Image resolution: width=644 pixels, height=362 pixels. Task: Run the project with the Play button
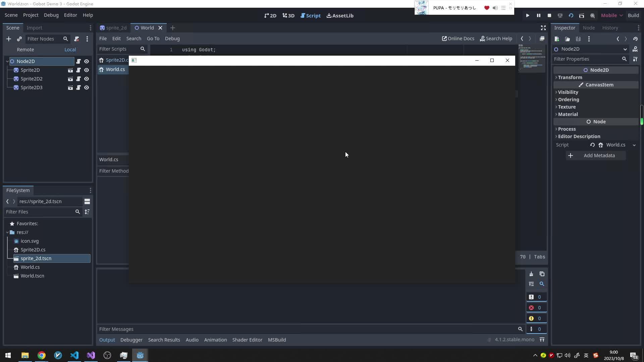click(527, 15)
